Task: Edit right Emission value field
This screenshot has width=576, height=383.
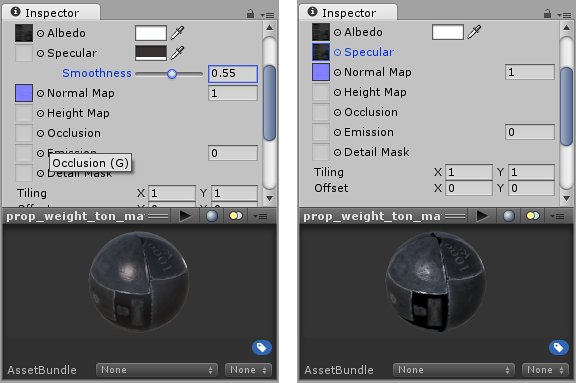Action: pyautogui.click(x=530, y=132)
